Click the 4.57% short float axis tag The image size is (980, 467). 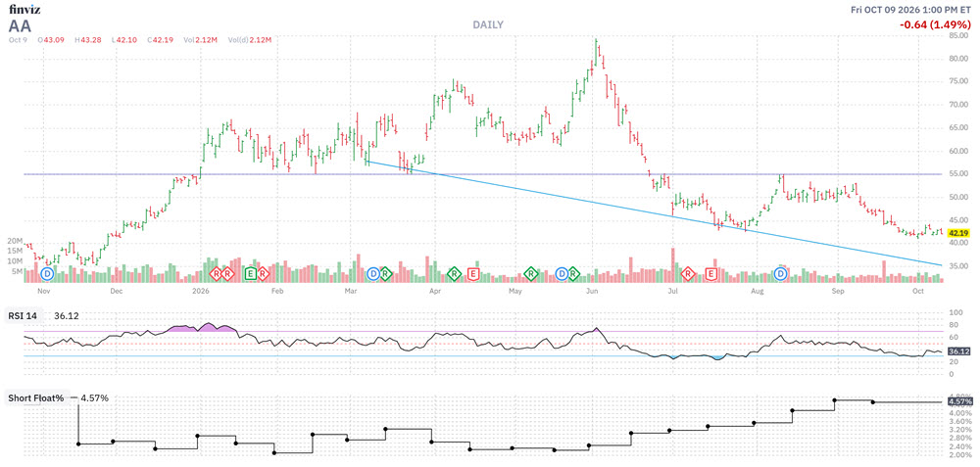click(x=958, y=402)
